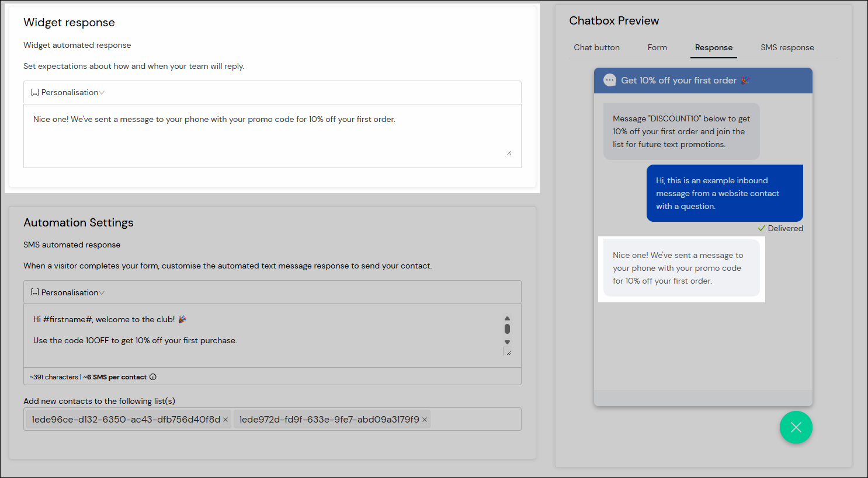The image size is (868, 478).
Task: Click resize handle of SMS response text area
Action: click(x=508, y=352)
